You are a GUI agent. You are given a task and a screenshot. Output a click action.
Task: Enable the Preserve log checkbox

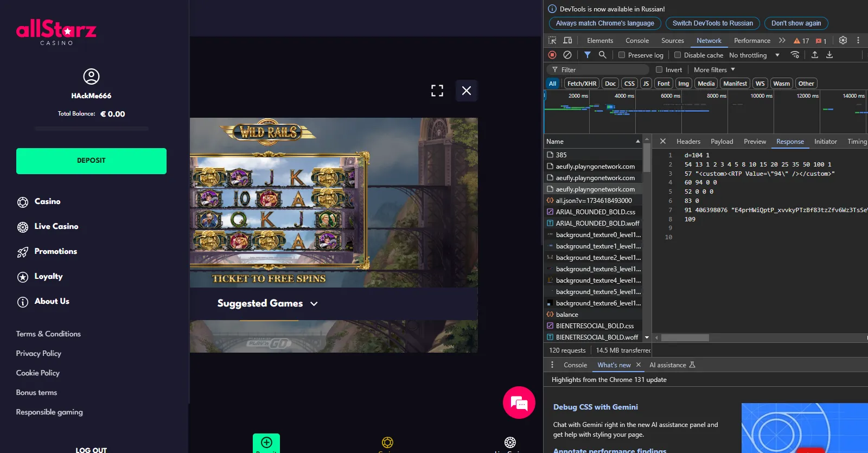[622, 55]
